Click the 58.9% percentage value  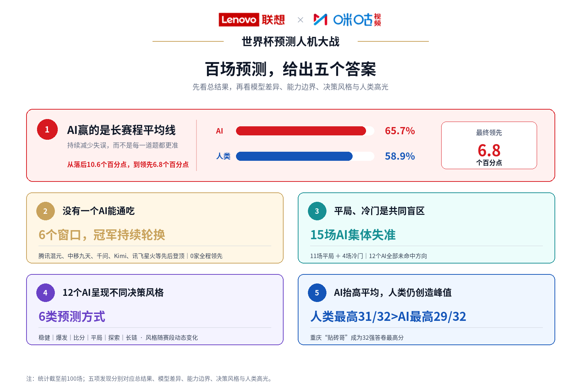click(x=400, y=156)
